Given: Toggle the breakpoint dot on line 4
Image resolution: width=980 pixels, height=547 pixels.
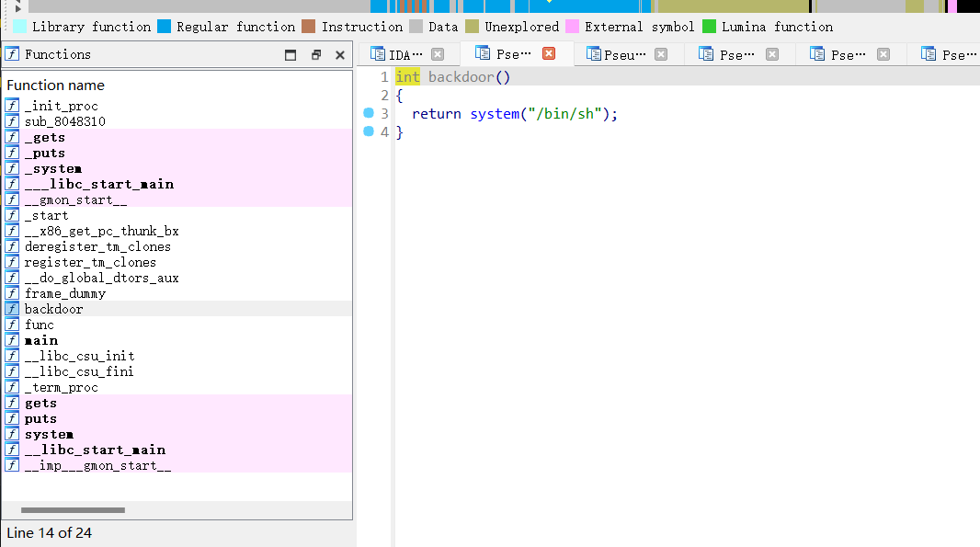Looking at the screenshot, I should pos(369,131).
